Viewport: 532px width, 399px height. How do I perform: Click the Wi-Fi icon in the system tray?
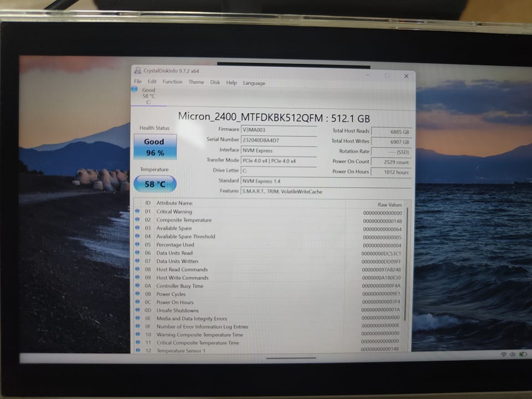coord(504,354)
